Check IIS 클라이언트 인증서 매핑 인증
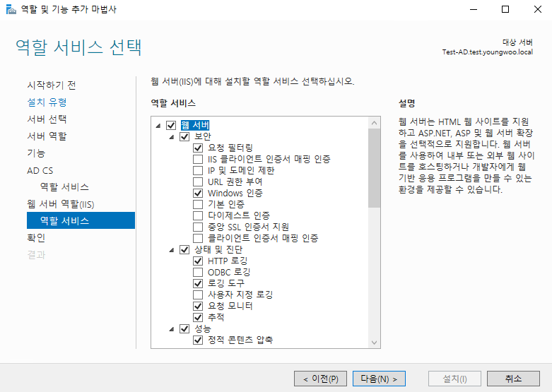552x392 pixels. click(x=198, y=159)
